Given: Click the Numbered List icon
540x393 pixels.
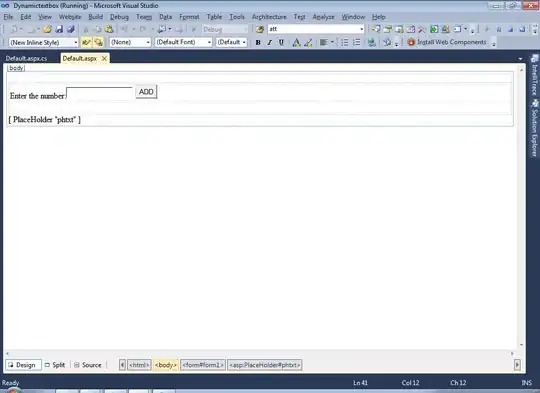Looking at the screenshot, I should tap(356, 42).
